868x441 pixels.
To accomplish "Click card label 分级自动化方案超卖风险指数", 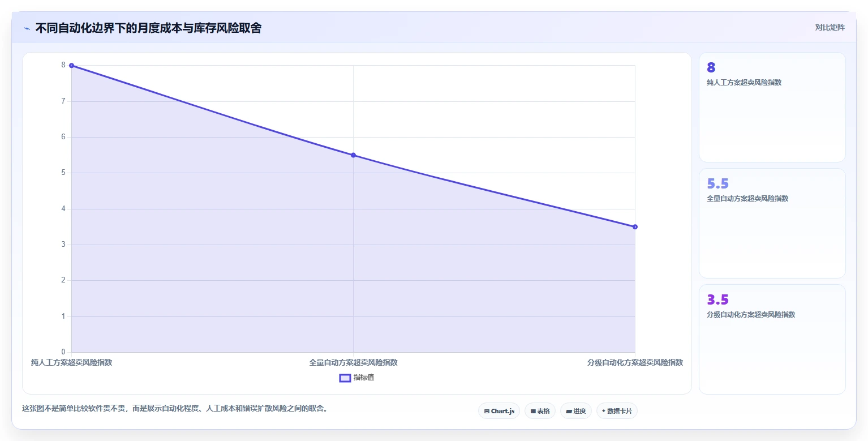I will [751, 315].
